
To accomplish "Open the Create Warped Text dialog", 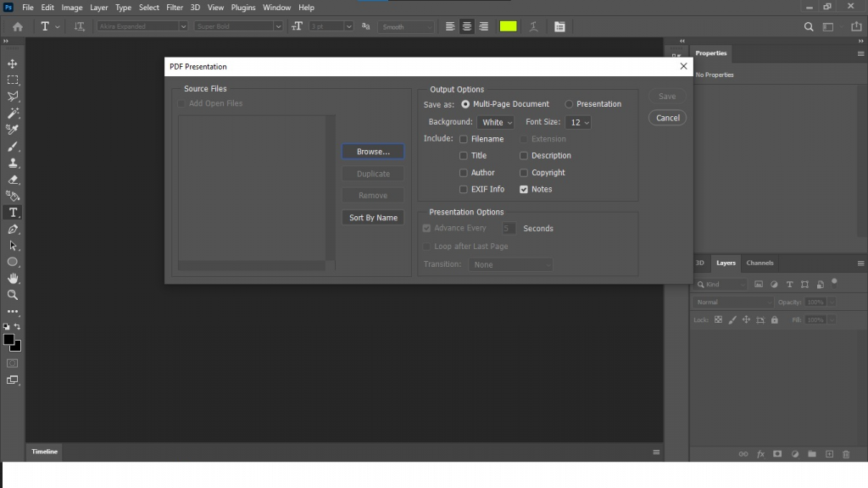I will [x=532, y=26].
